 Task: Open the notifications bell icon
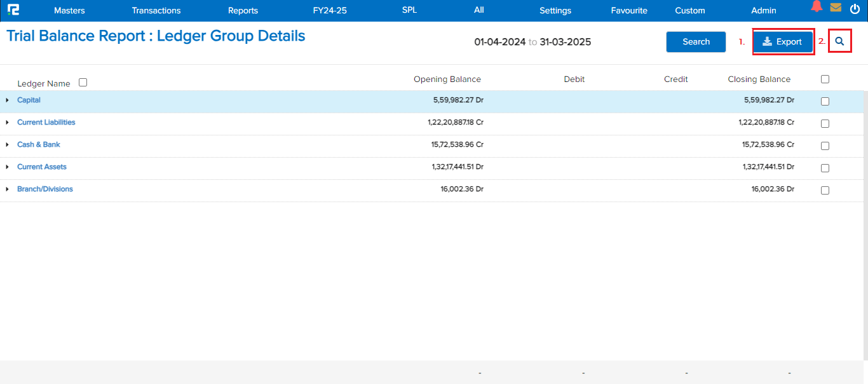(817, 7)
